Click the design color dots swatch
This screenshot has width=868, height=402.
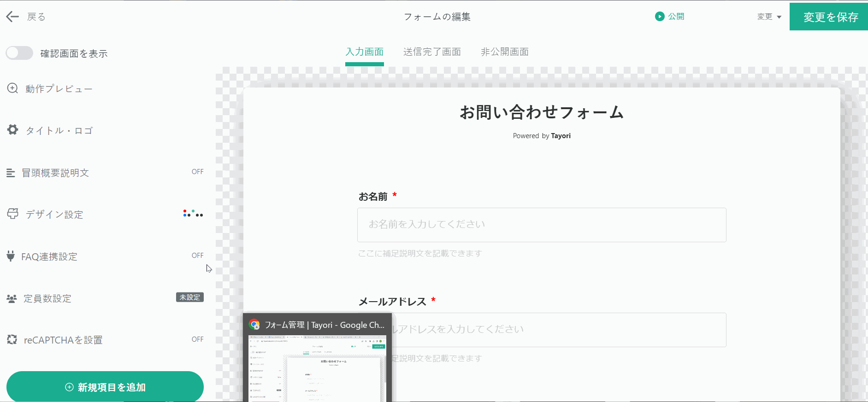(x=193, y=214)
